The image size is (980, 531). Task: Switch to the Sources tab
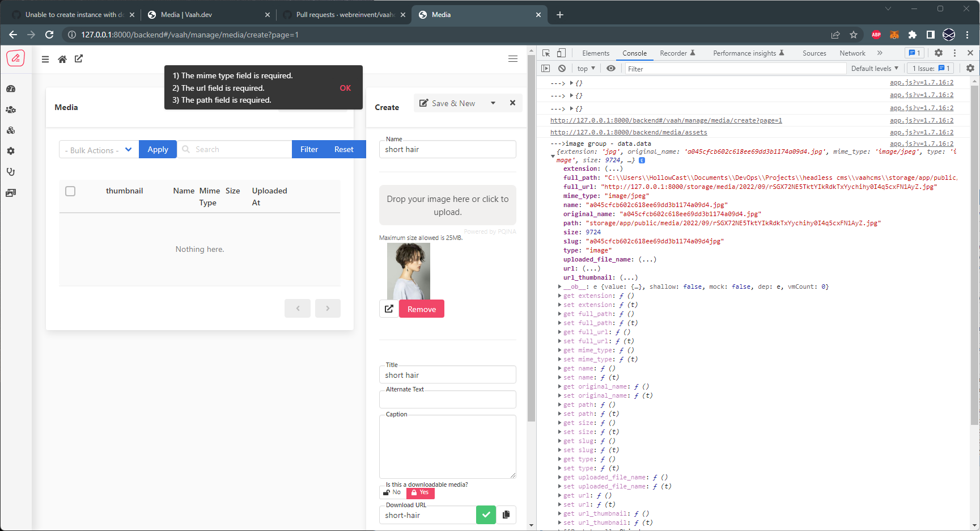point(814,53)
